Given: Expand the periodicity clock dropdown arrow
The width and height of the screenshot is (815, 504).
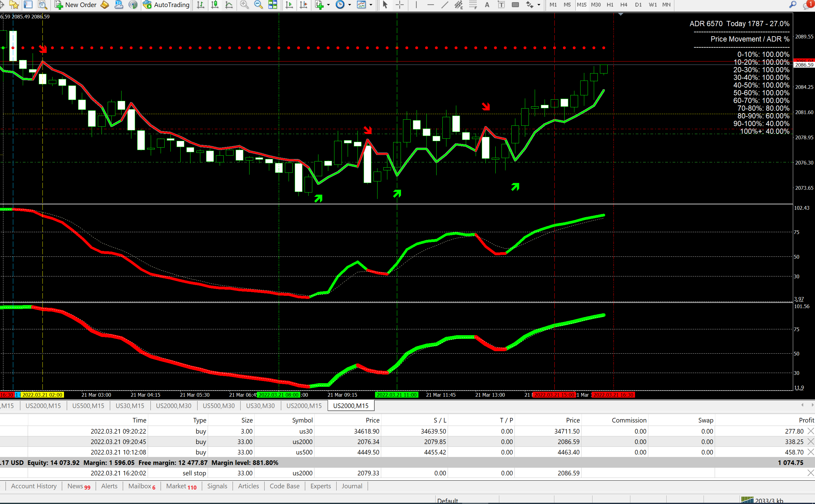Looking at the screenshot, I should [x=350, y=5].
